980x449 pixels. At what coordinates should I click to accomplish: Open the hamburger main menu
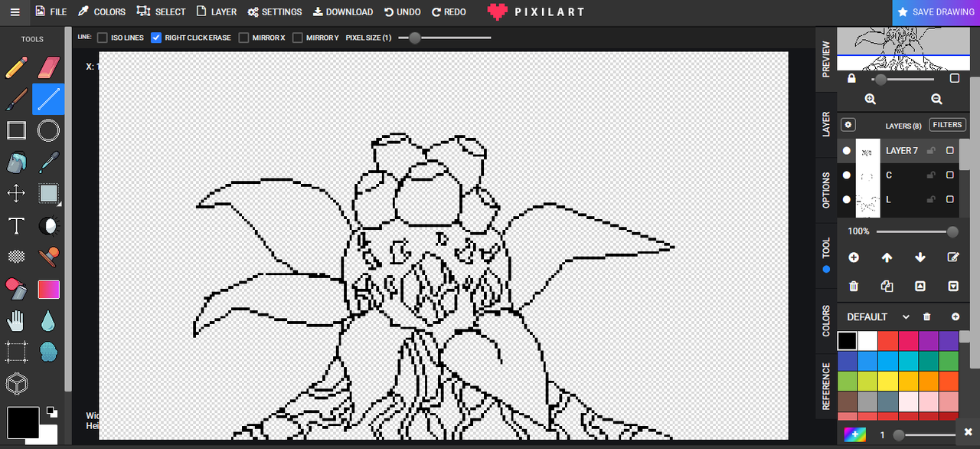coord(15,12)
